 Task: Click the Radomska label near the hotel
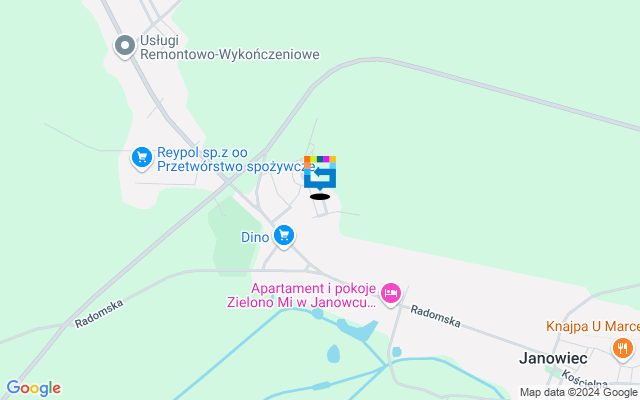[436, 316]
